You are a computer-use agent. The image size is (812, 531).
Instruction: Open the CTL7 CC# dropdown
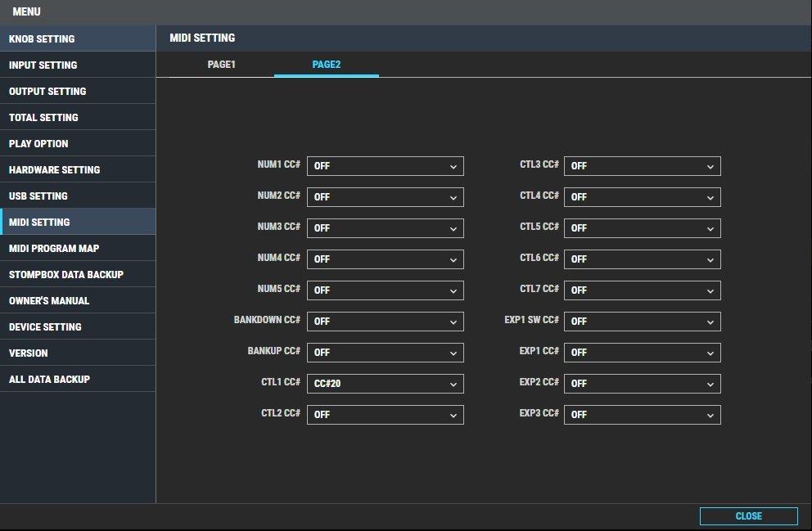click(642, 290)
